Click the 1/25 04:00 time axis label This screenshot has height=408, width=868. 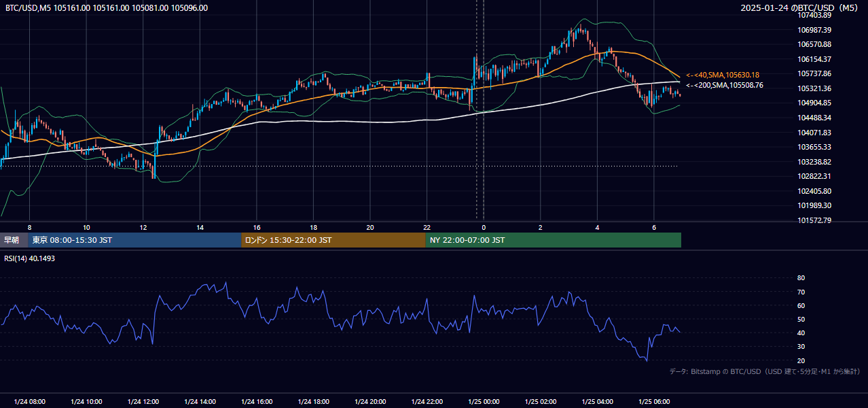[597, 402]
